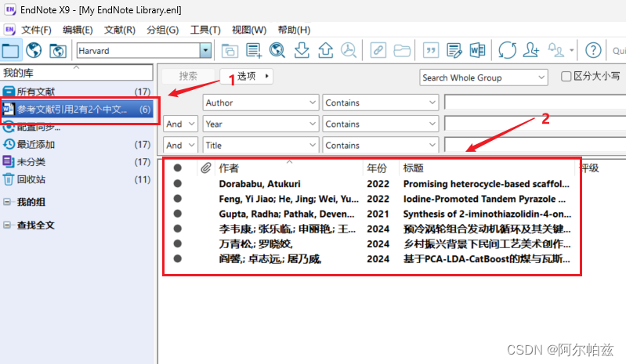
Task: Open Online Search globe magnifier icon
Action: coord(277,51)
